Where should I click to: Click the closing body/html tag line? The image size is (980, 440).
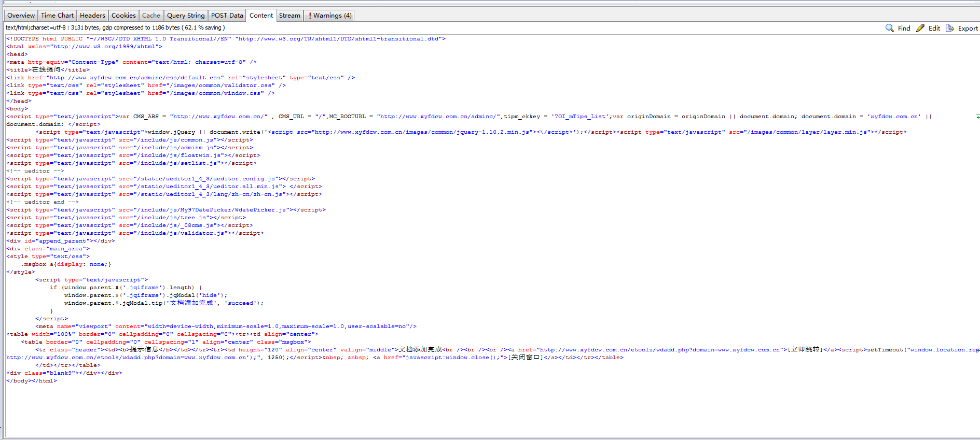[32, 381]
